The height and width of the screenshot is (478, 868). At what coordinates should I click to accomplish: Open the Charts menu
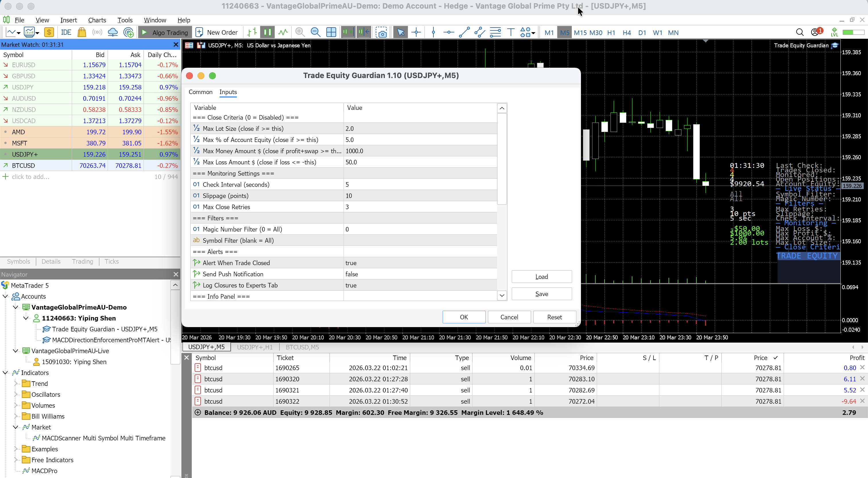click(x=97, y=20)
